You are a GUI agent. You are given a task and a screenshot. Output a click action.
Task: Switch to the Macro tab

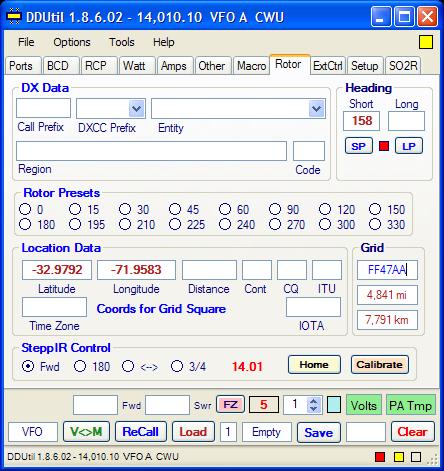[252, 66]
